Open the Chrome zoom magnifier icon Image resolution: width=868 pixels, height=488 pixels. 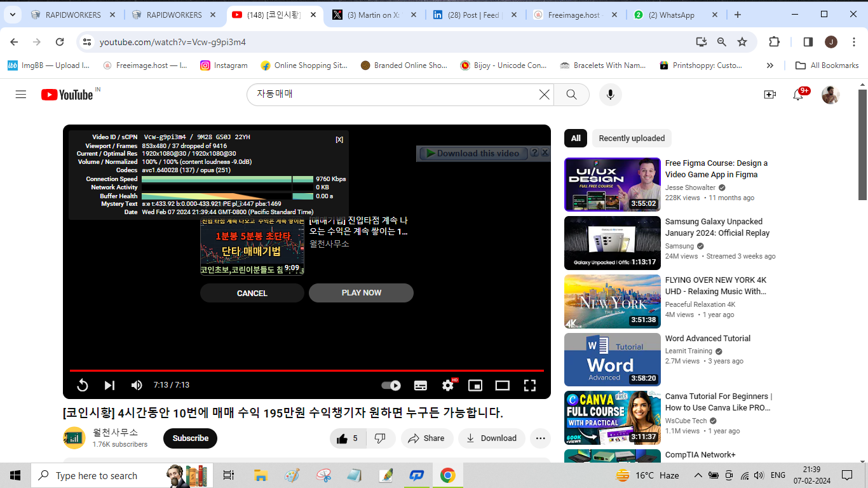point(722,42)
